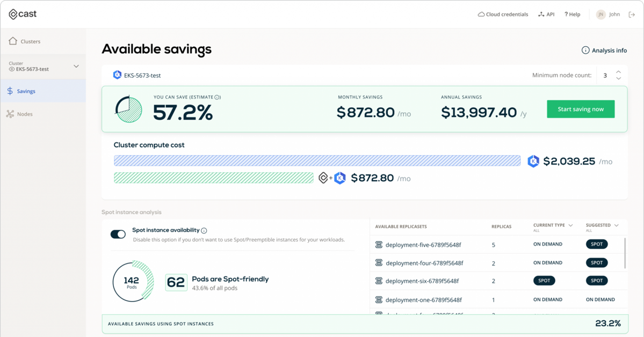Click the Spot instance availability info icon
This screenshot has height=337, width=644.
pos(204,231)
